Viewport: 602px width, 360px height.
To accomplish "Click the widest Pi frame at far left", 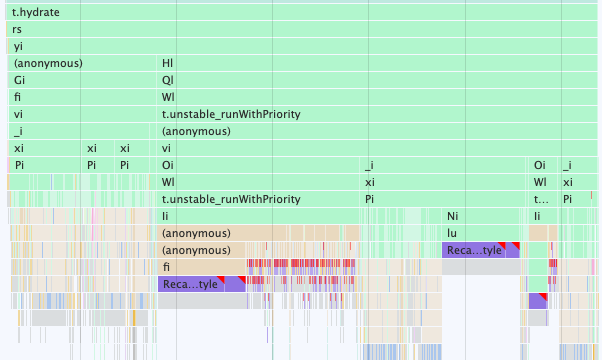I will (45, 165).
